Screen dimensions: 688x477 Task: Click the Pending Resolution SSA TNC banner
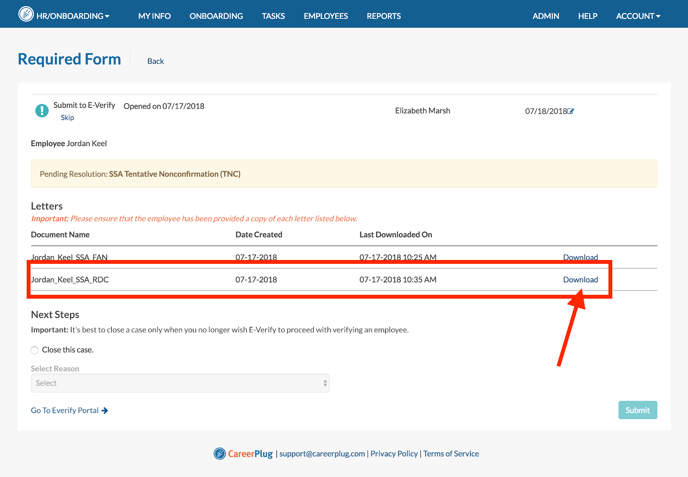click(344, 174)
